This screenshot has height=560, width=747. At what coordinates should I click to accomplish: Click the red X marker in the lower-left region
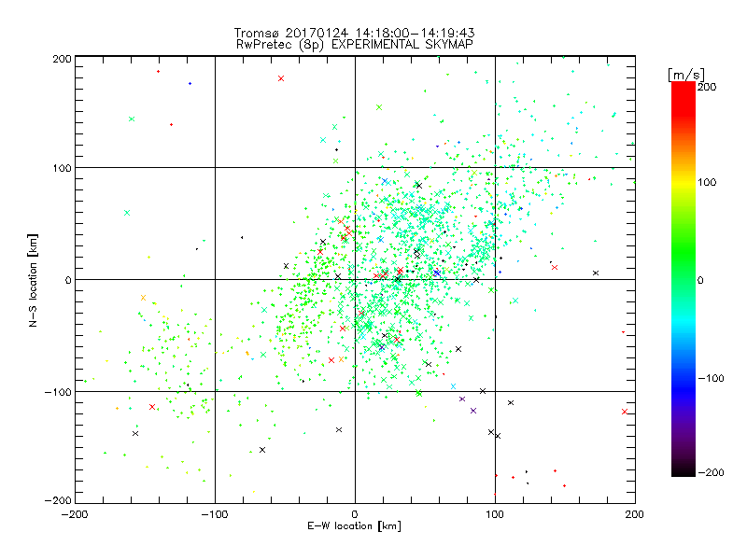coord(152,407)
